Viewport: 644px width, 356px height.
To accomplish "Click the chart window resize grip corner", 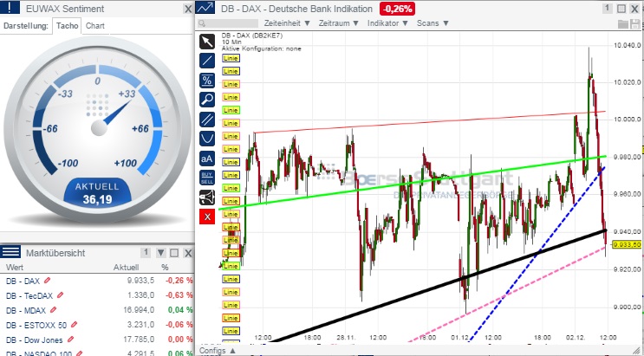I will point(636,351).
